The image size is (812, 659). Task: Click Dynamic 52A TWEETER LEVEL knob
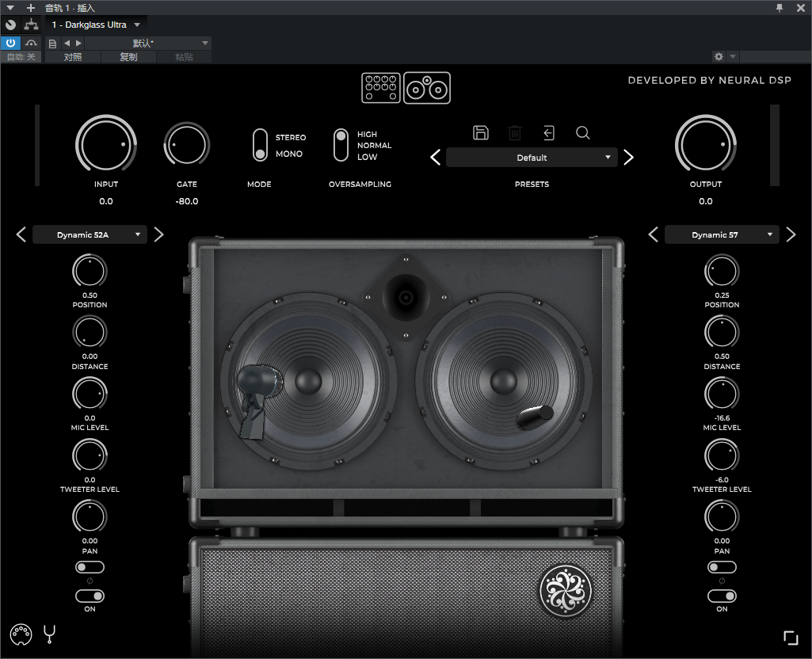pos(90,455)
